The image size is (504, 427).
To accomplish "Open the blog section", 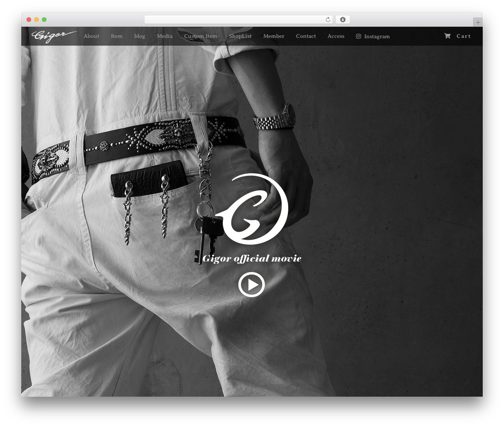I will pos(139,36).
